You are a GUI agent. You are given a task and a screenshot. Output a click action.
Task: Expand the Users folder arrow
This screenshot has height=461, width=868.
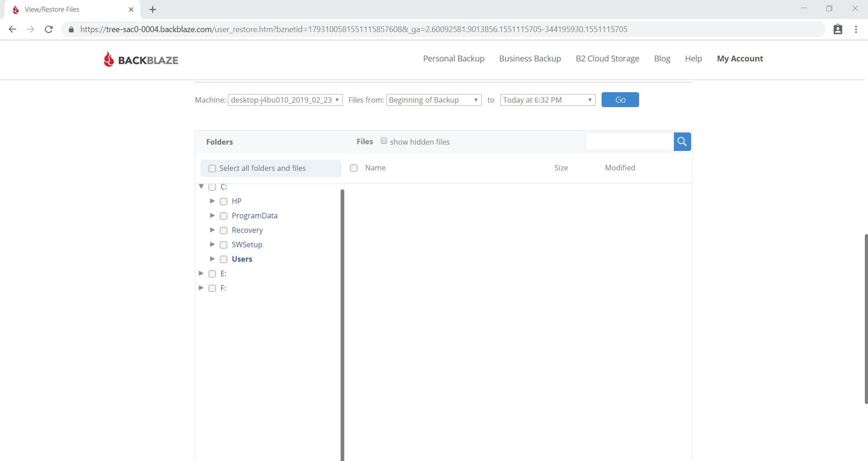(212, 259)
